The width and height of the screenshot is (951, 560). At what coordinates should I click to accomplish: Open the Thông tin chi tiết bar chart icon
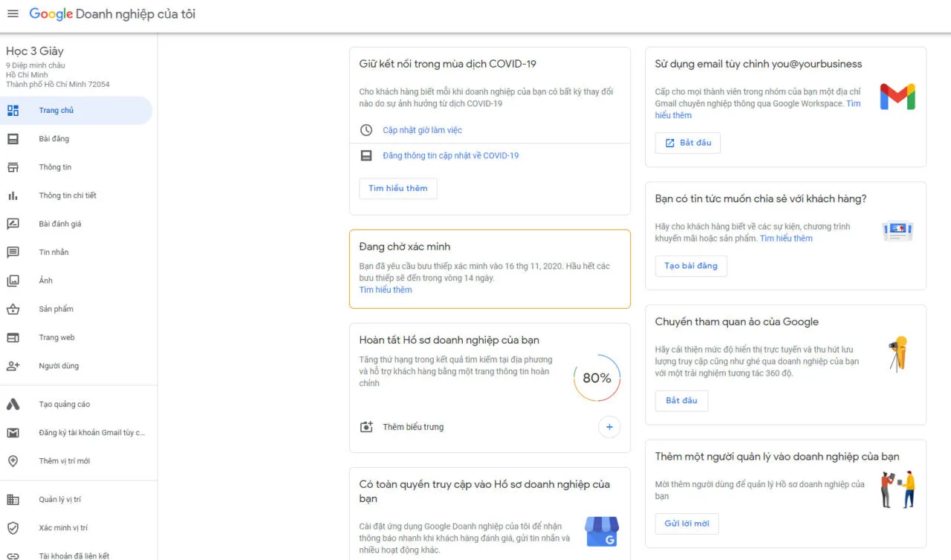click(13, 195)
